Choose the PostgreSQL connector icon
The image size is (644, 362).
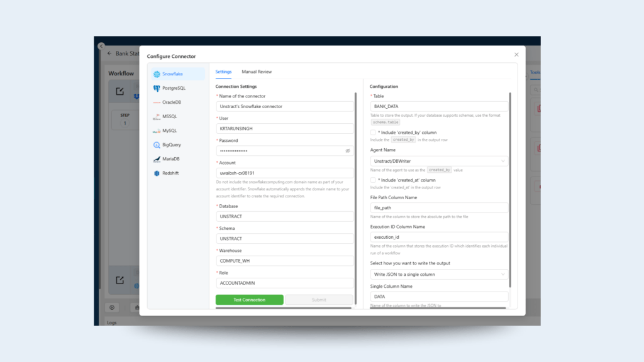[x=157, y=89]
